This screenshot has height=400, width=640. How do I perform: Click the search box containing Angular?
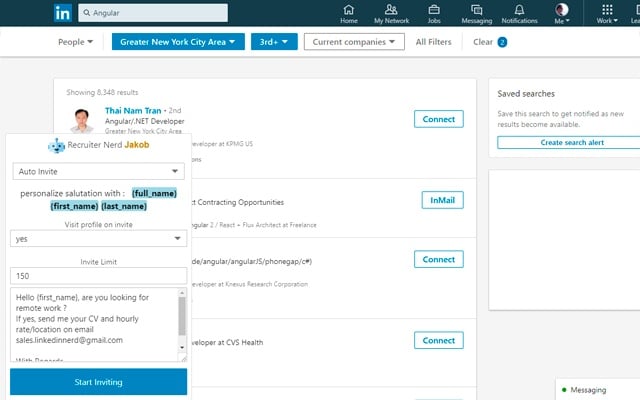coord(153,13)
